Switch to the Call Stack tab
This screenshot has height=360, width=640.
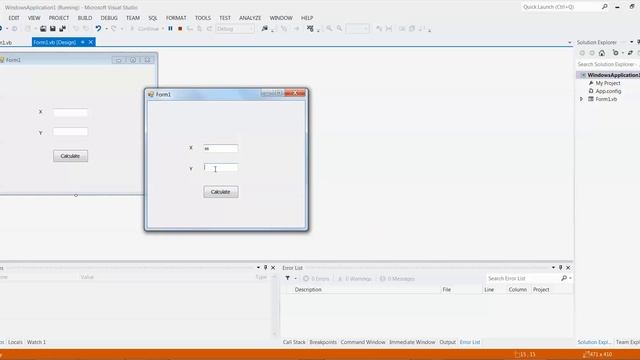(x=294, y=342)
